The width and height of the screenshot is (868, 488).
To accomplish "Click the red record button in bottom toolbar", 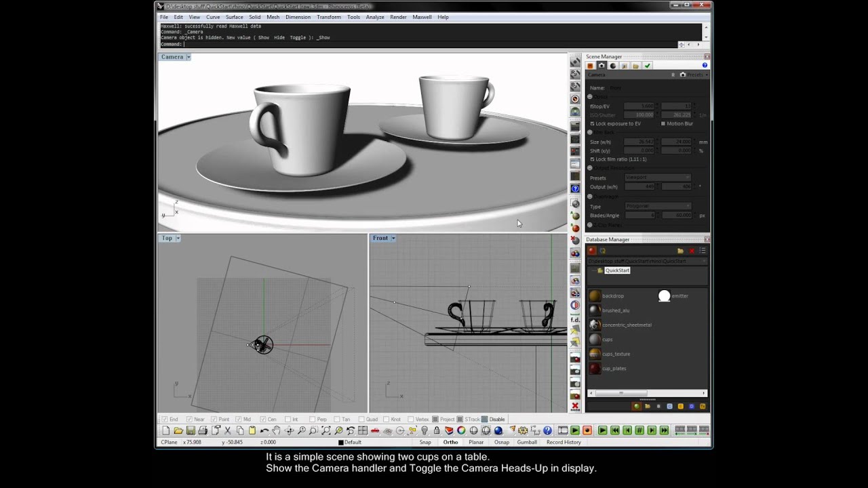I will click(x=587, y=430).
